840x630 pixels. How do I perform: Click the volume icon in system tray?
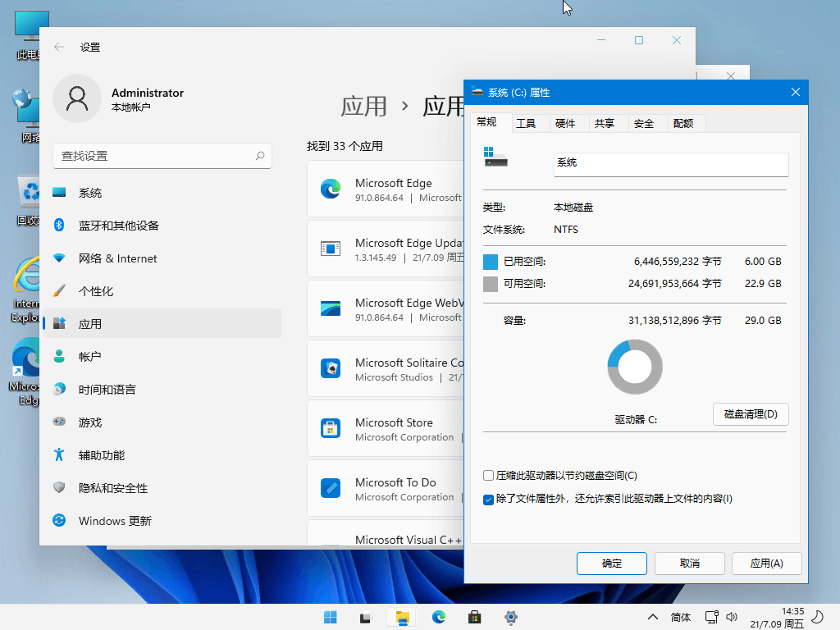point(733,617)
